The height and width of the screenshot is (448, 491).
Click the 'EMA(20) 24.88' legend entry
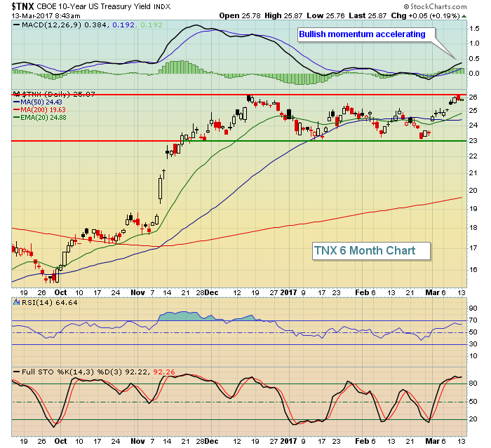click(43, 118)
